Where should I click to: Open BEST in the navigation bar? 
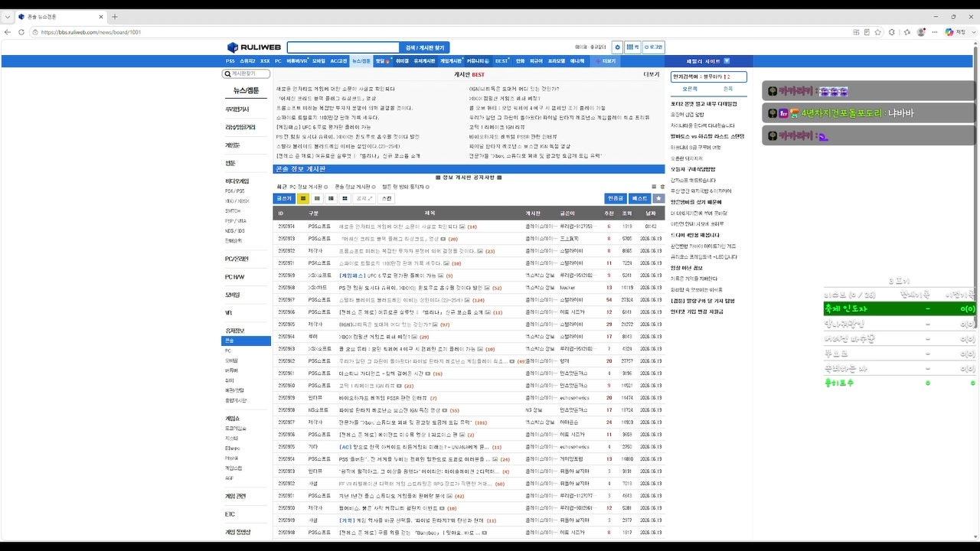point(502,60)
